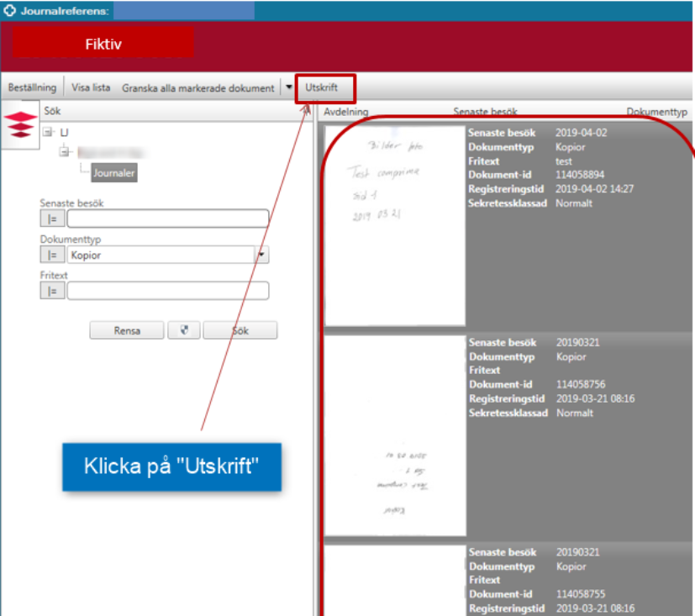695x616 pixels.
Task: Click Granska alla markerade dokument
Action: [198, 87]
